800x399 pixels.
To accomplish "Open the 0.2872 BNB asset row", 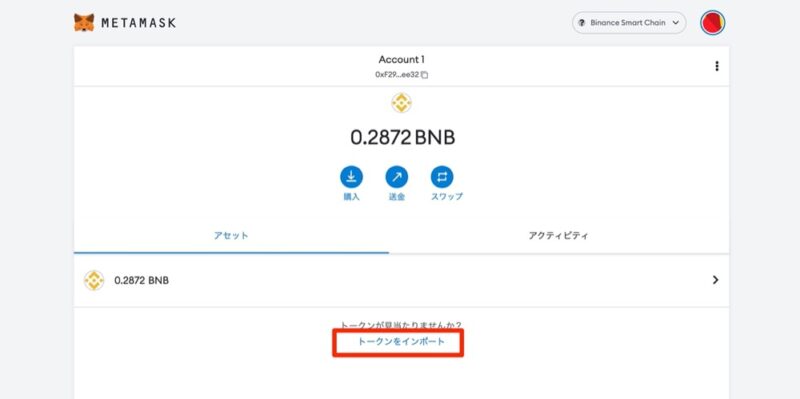I will [402, 280].
